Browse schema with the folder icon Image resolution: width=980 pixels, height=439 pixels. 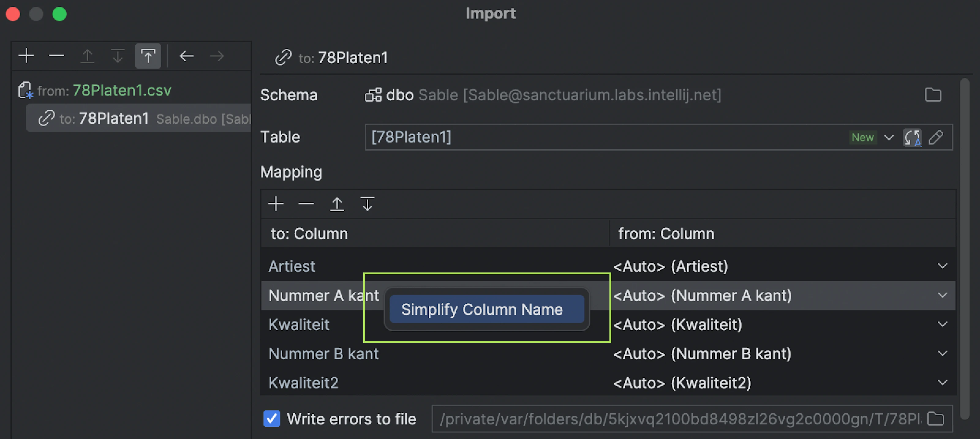(933, 95)
